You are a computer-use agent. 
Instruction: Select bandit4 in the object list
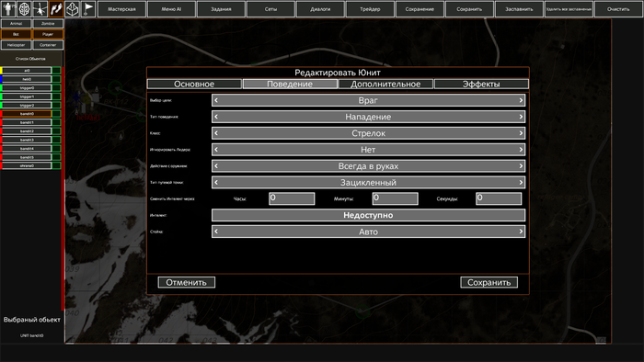click(x=27, y=149)
